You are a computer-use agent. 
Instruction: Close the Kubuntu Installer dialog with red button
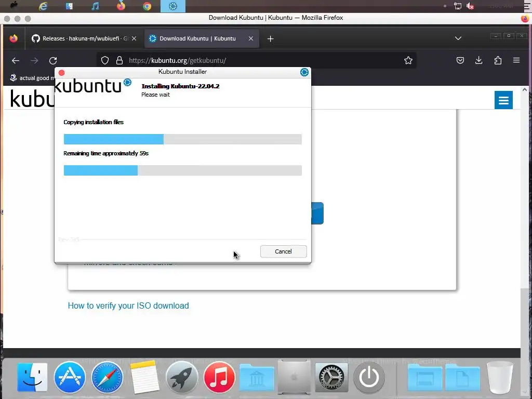pyautogui.click(x=61, y=73)
